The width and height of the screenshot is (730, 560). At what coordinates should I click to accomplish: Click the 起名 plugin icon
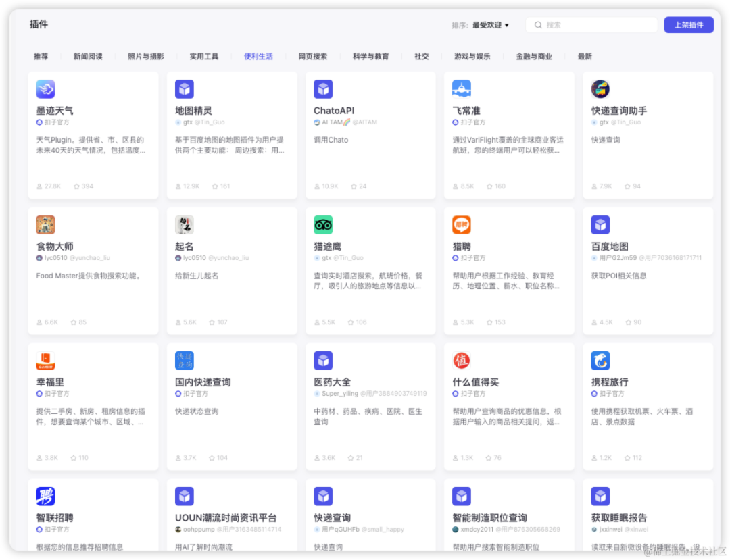(x=185, y=225)
